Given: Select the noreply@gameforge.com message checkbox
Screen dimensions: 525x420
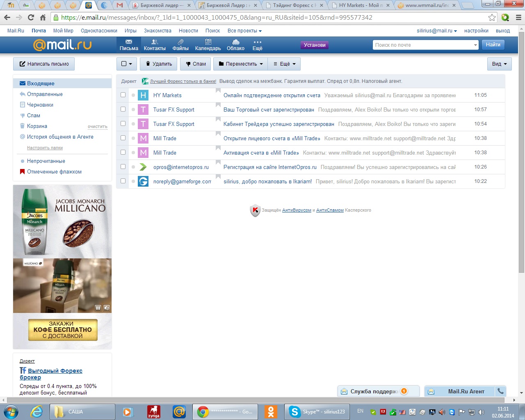Looking at the screenshot, I should [x=123, y=181].
